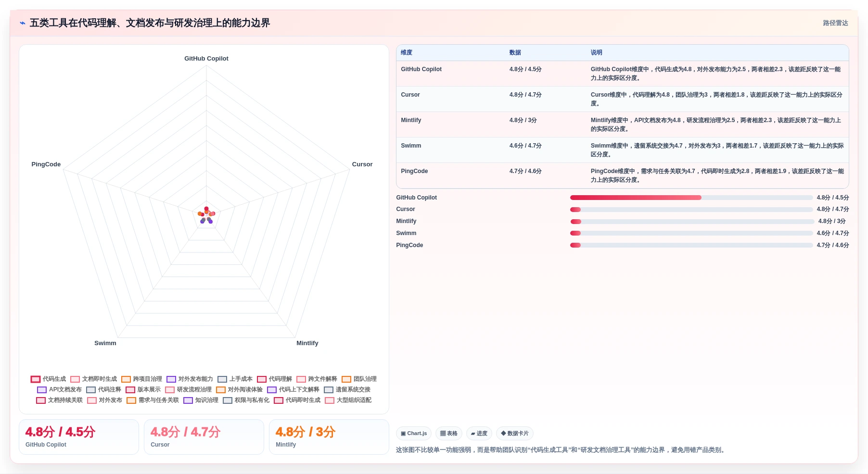This screenshot has width=868, height=474.
Task: Click the PingCode progress bar
Action: click(x=691, y=245)
